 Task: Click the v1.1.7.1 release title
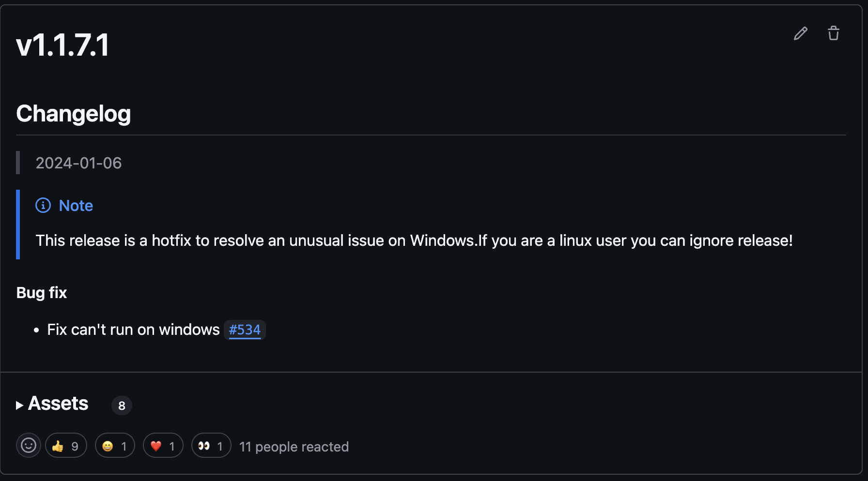tap(62, 45)
